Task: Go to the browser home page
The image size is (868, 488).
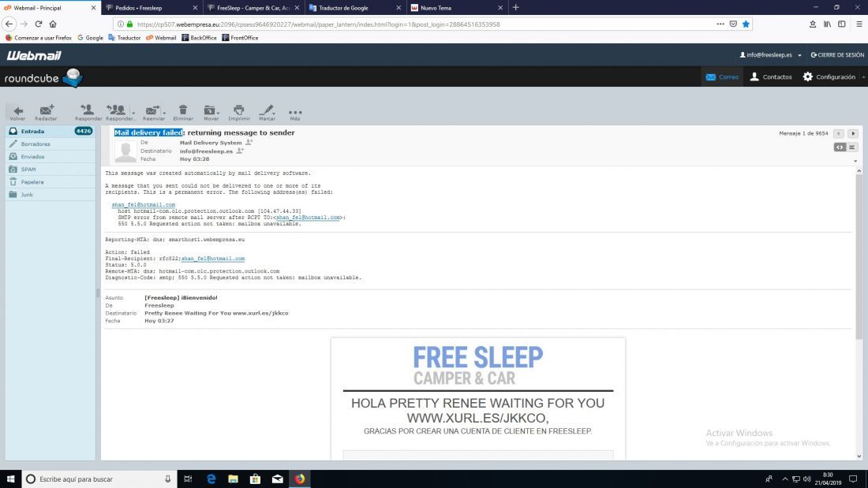Action: [53, 24]
